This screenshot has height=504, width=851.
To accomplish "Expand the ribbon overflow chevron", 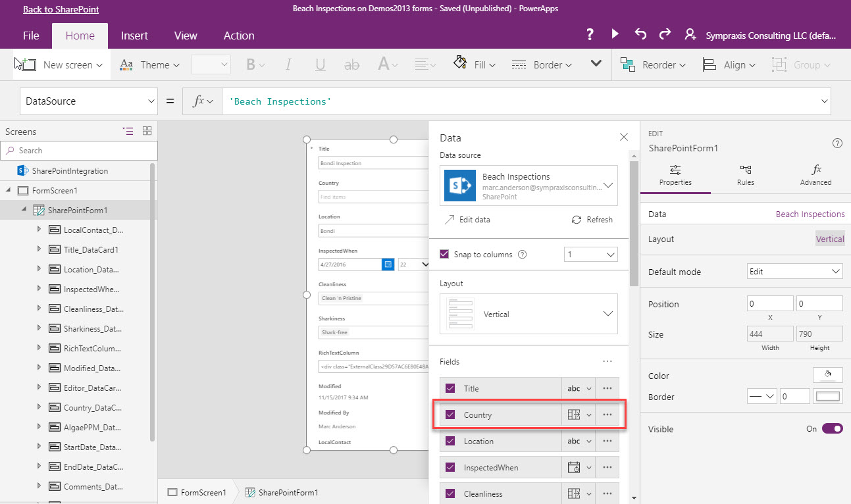I will click(x=596, y=64).
